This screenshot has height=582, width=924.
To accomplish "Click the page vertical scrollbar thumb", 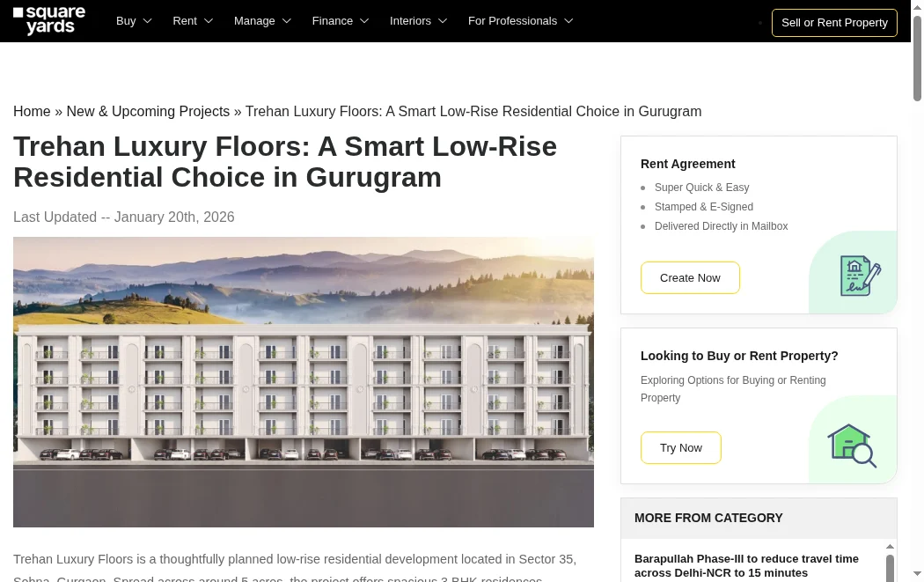I will point(917,58).
